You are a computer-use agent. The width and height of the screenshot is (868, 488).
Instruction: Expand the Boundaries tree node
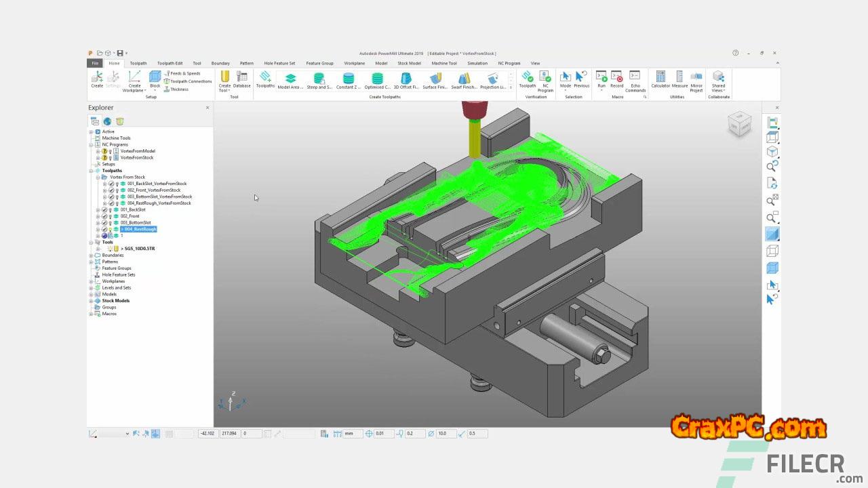(x=91, y=256)
